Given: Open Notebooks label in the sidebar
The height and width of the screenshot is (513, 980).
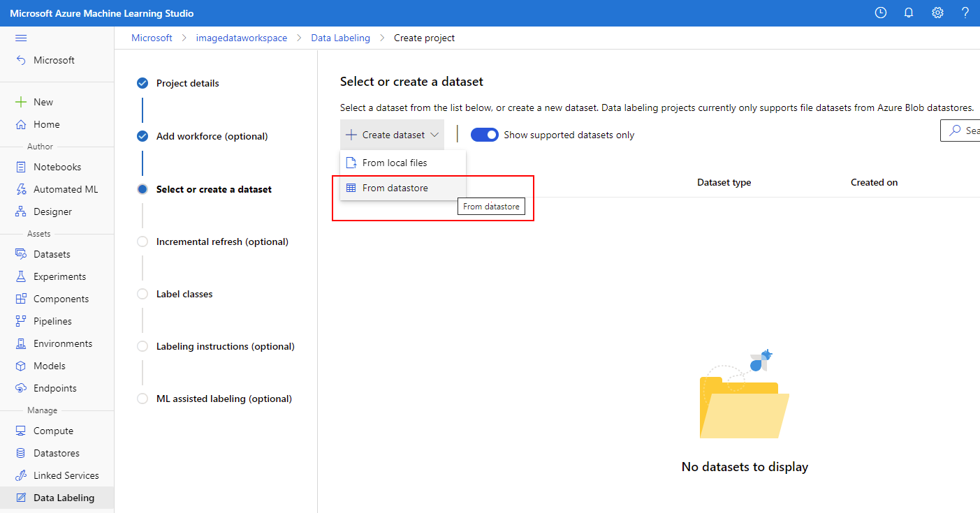Looking at the screenshot, I should (x=57, y=167).
